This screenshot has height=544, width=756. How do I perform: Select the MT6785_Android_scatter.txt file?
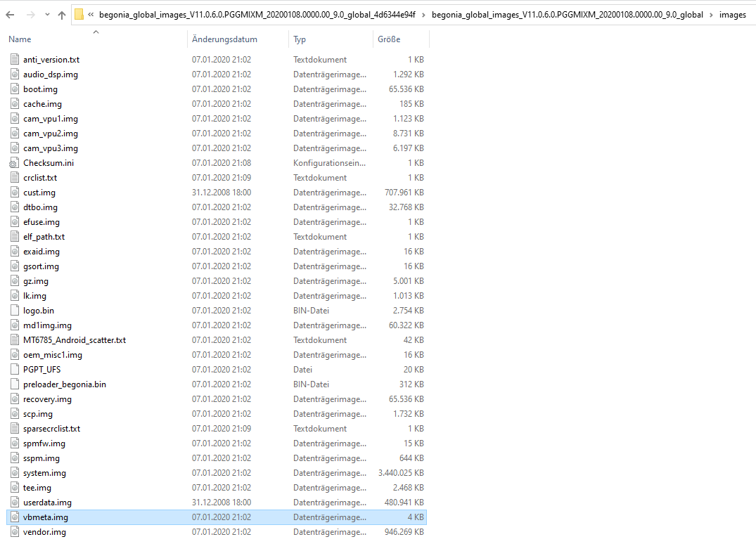[x=75, y=340]
